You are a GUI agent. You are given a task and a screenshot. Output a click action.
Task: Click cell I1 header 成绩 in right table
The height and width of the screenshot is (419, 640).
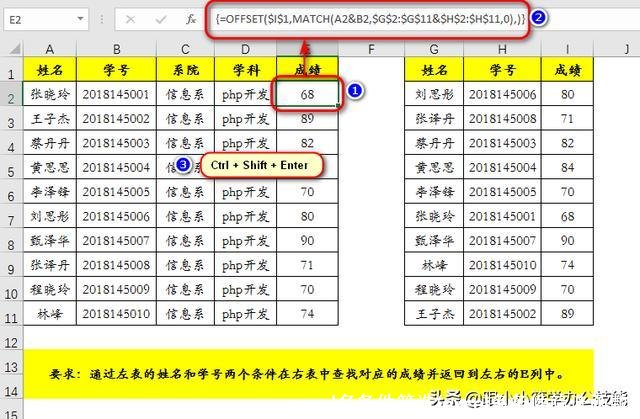coord(567,69)
